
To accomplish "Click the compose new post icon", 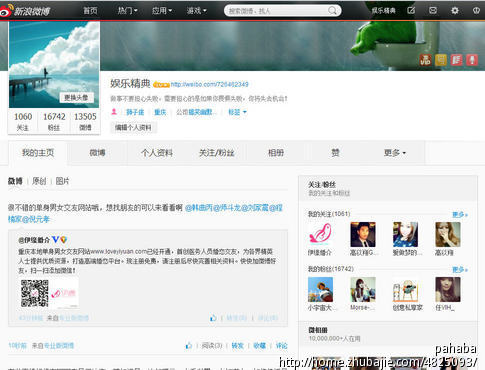I will [x=411, y=11].
